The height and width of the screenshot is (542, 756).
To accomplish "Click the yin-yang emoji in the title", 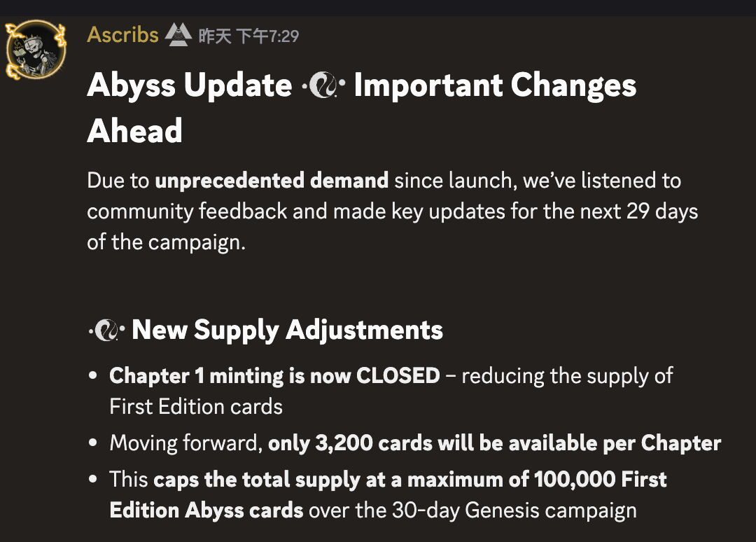I will [x=323, y=86].
